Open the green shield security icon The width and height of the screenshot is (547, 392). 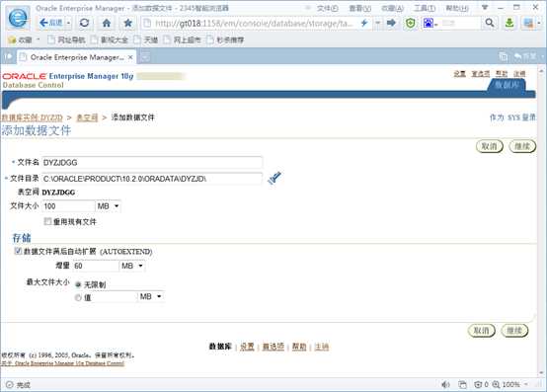pos(411,24)
